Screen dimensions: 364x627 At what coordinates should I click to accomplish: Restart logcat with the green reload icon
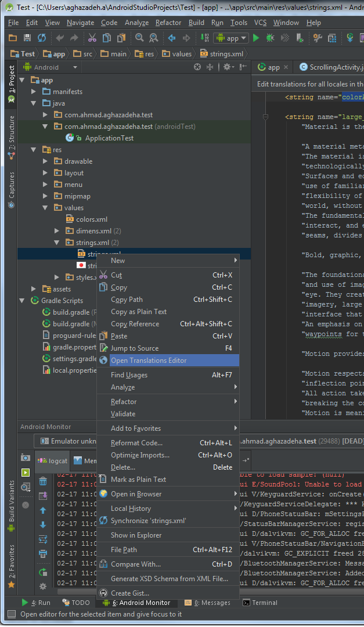point(43,572)
